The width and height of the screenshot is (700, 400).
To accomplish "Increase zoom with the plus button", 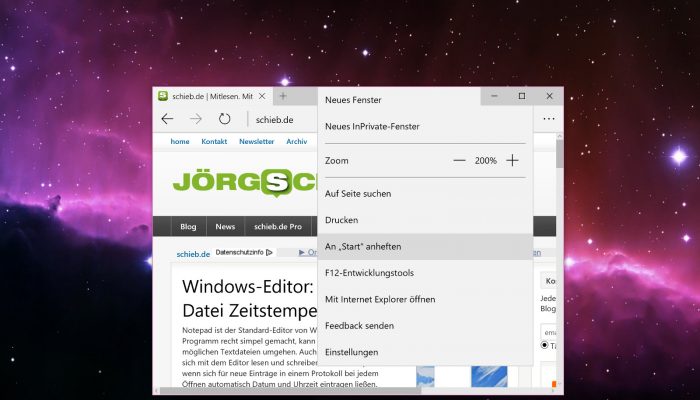I will pyautogui.click(x=512, y=161).
